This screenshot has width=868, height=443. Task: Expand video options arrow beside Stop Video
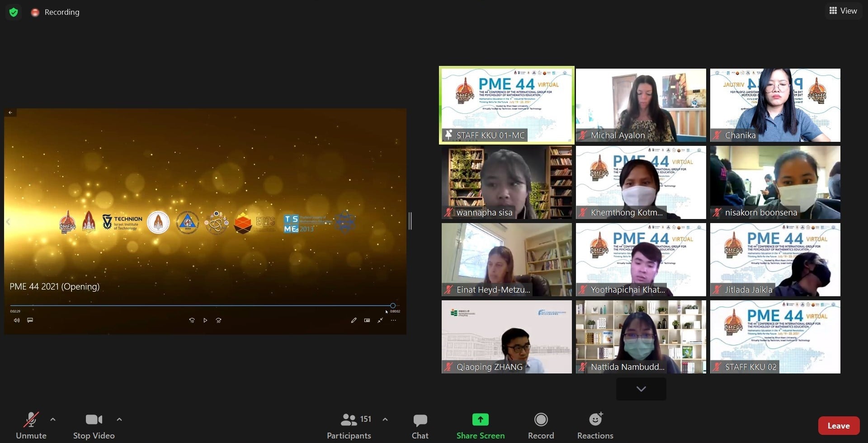[119, 420]
